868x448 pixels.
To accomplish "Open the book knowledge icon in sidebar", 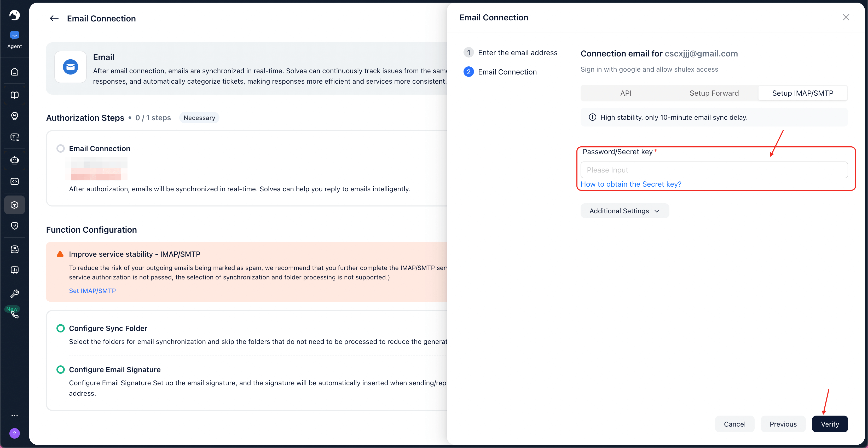I will click(x=14, y=95).
